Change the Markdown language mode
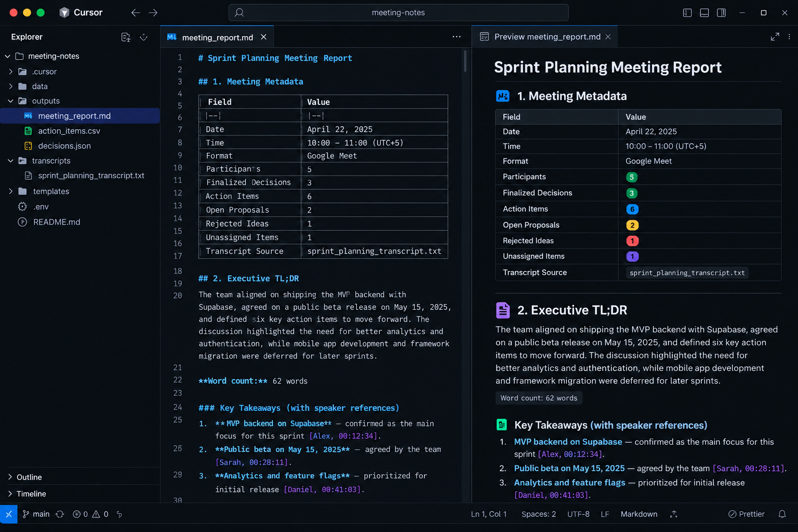The height and width of the screenshot is (532, 798). (x=639, y=514)
